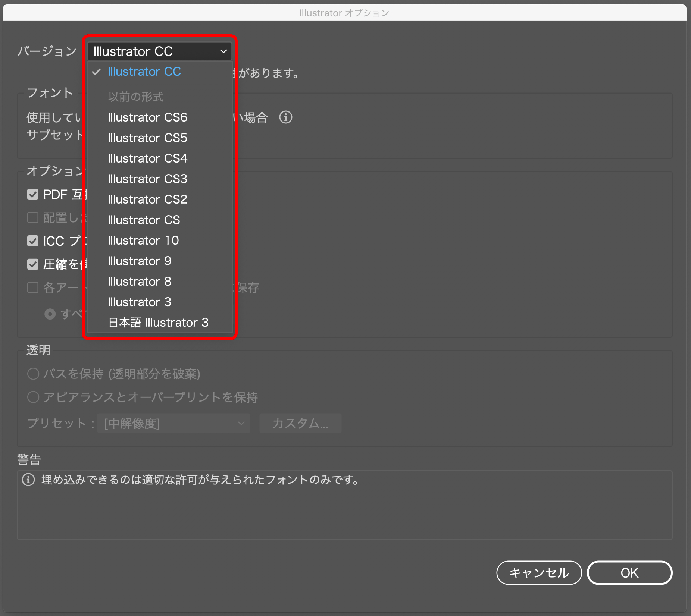The width and height of the screenshot is (691, 616).
Task: Toggle the PDF compatibility checkbox
Action: click(33, 194)
